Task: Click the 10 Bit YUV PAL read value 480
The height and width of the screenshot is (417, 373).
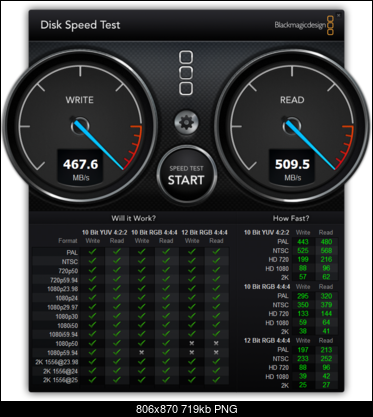Action: [326, 242]
